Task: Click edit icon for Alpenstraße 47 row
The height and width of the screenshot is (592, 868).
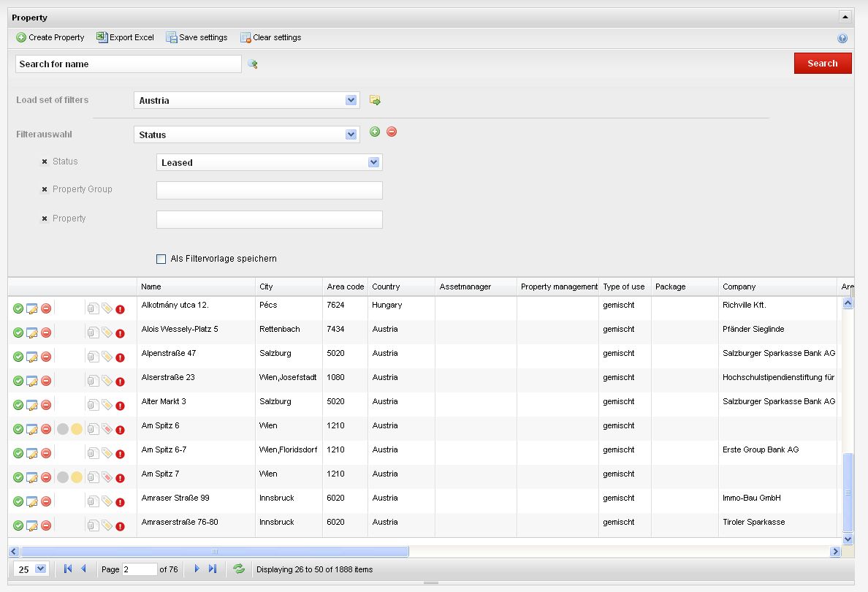Action: (x=32, y=357)
